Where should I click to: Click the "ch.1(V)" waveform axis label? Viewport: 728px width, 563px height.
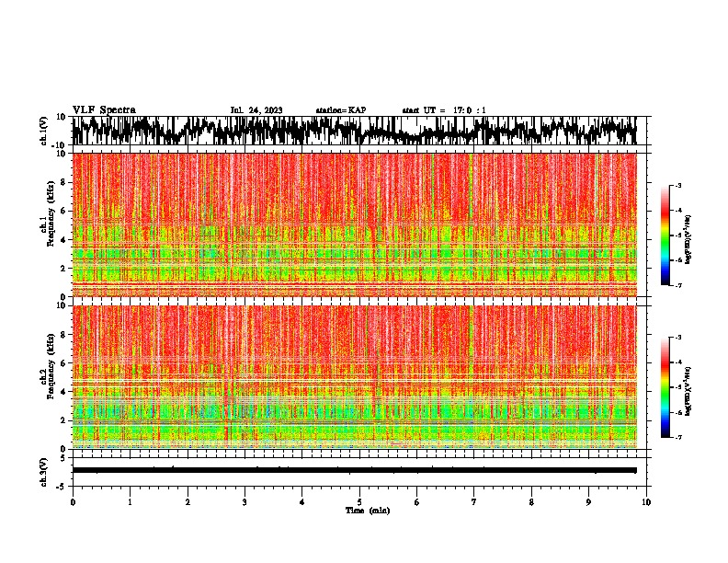click(x=44, y=131)
